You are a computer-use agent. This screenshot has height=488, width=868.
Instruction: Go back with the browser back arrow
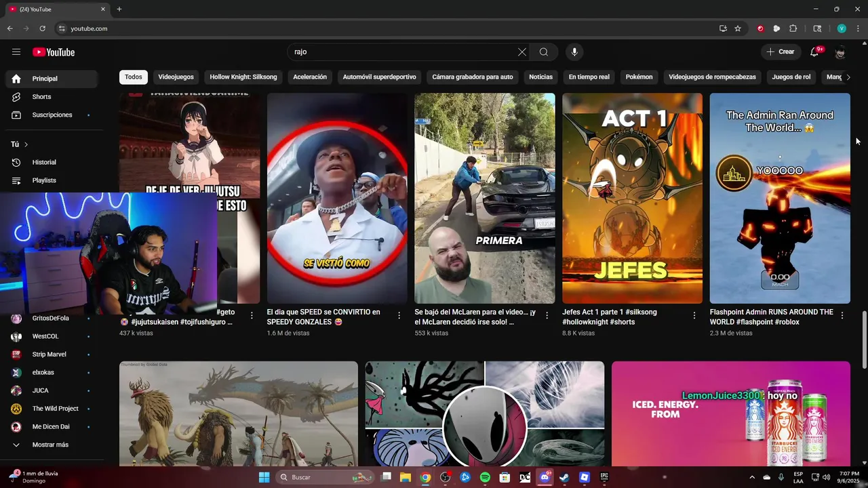tap(9, 28)
